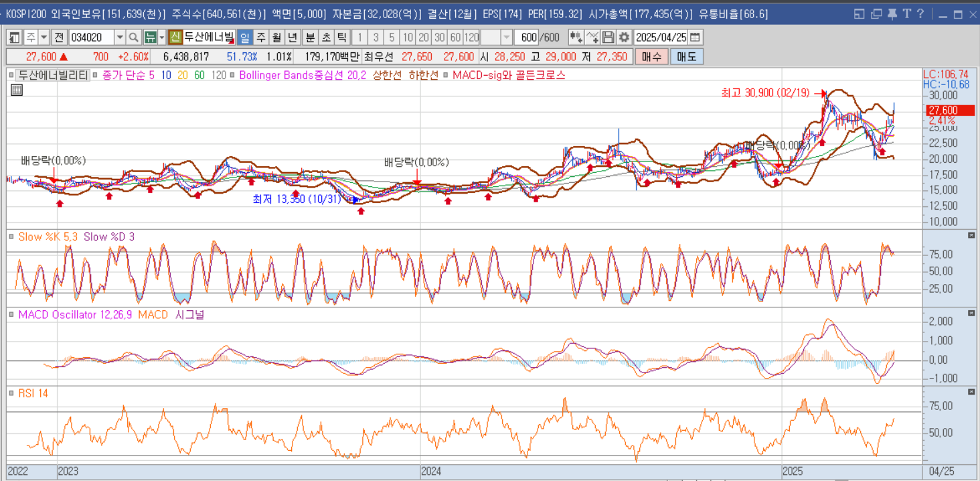980x481 pixels.
Task: Open dropdown arrow beside 뉴 icon
Action: pyautogui.click(x=162, y=38)
